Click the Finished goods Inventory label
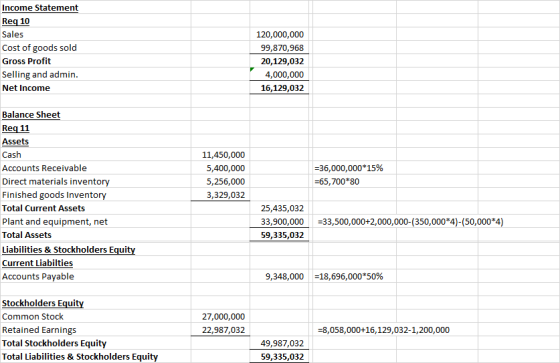This screenshot has width=560, height=363. [54, 195]
